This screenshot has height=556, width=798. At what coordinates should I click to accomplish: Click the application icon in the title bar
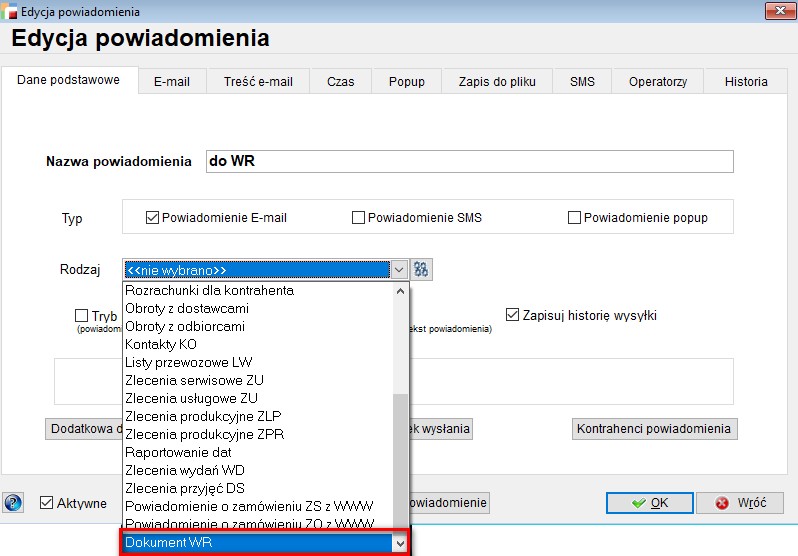tap(11, 11)
